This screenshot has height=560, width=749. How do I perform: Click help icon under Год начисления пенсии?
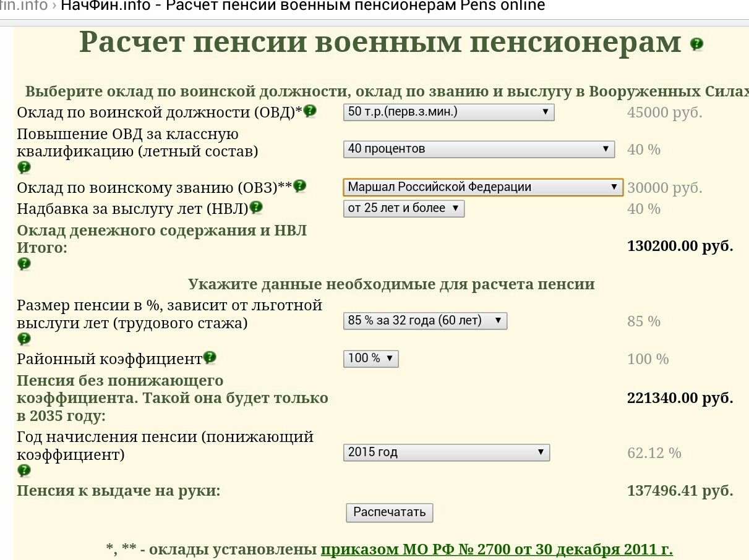tap(24, 471)
